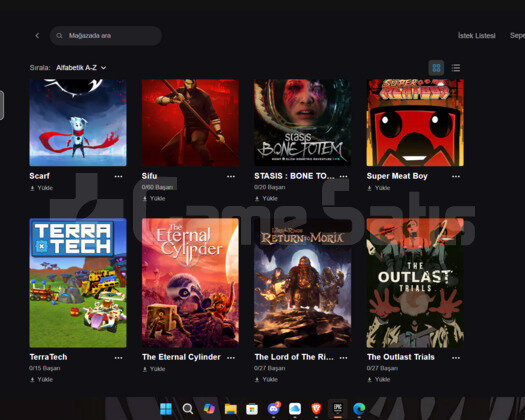Click the 'Super Meat Boy' title text

click(397, 176)
